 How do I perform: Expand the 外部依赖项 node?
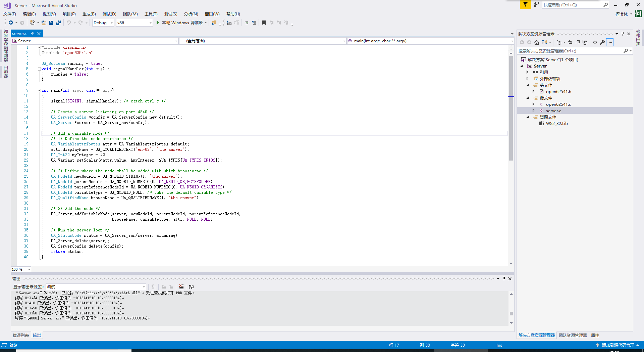pyautogui.click(x=528, y=79)
